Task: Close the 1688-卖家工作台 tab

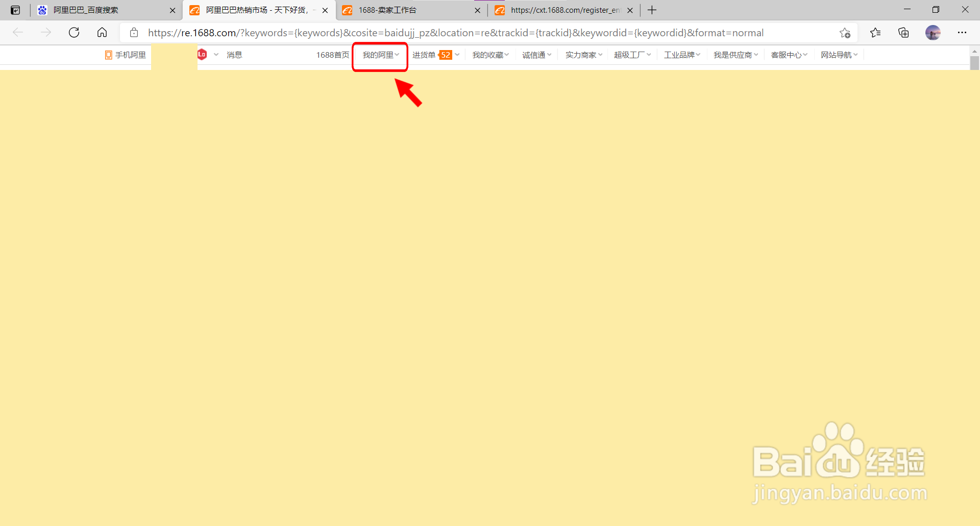Action: [477, 10]
